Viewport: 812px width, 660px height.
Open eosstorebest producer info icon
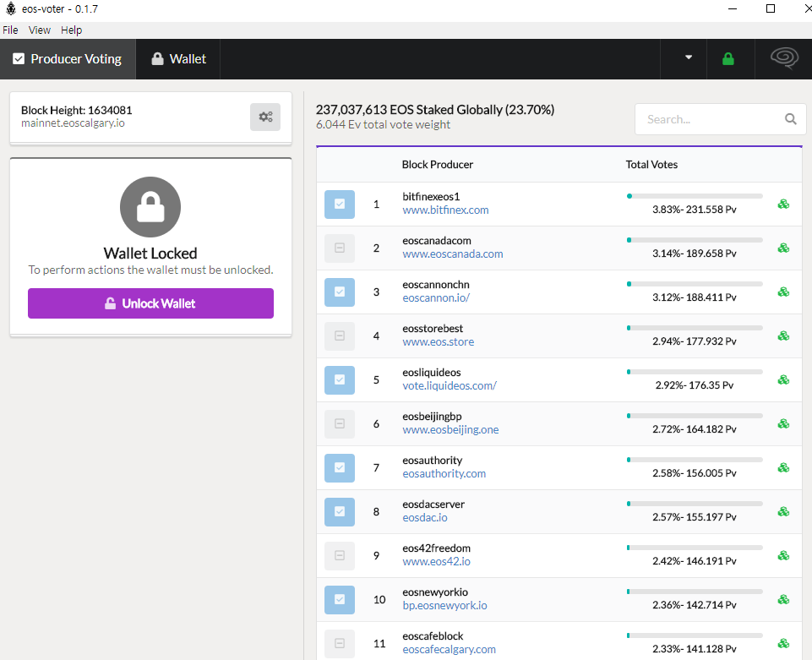(783, 336)
